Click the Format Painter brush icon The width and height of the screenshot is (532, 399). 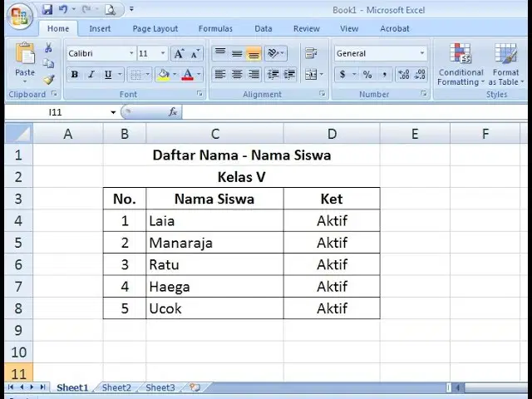(48, 80)
